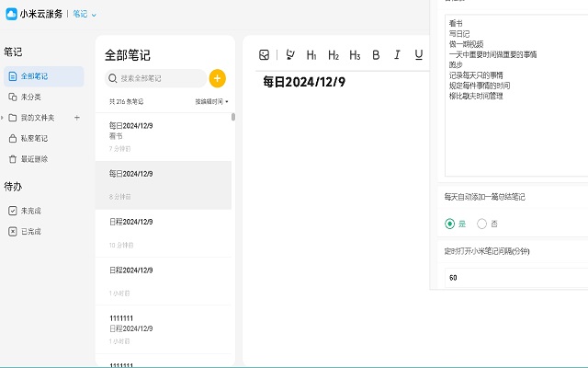
Task: Click the editor title 每日2024/12/9
Action: click(304, 82)
